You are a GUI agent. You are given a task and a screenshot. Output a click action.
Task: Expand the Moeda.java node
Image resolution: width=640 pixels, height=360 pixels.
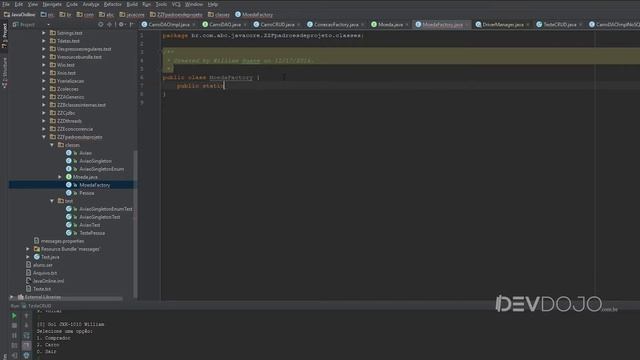[60, 177]
